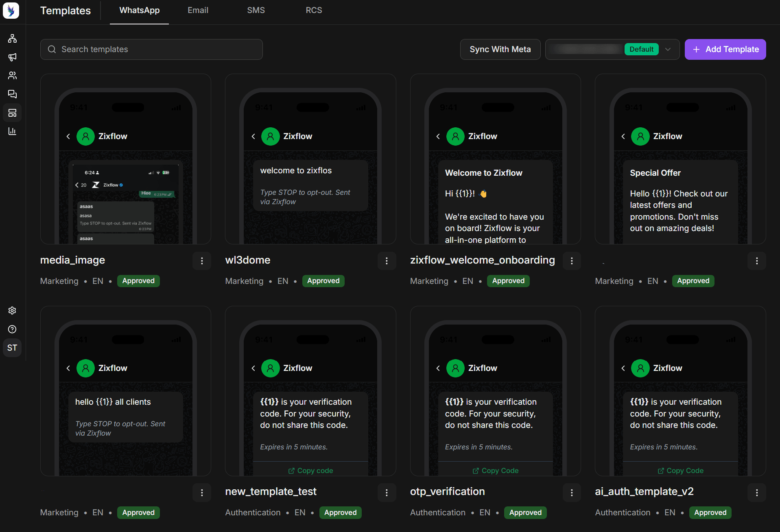Open the help question mark icon
This screenshot has height=532, width=780.
coord(12,329)
